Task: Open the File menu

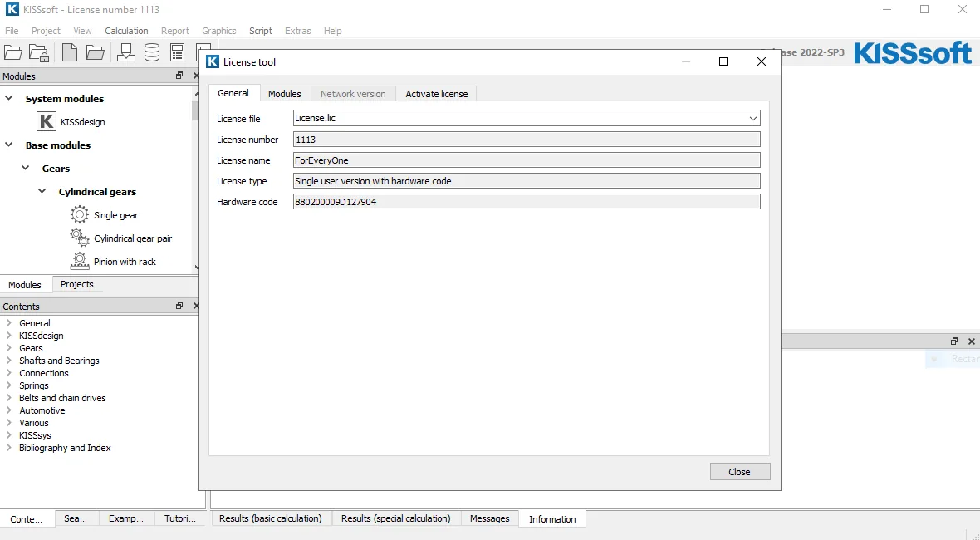Action: tap(12, 31)
